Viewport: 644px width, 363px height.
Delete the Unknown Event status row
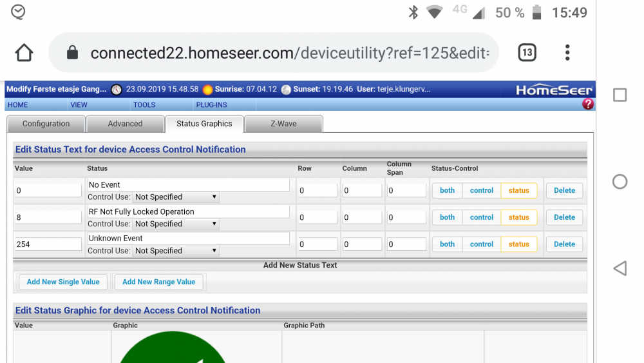564,244
